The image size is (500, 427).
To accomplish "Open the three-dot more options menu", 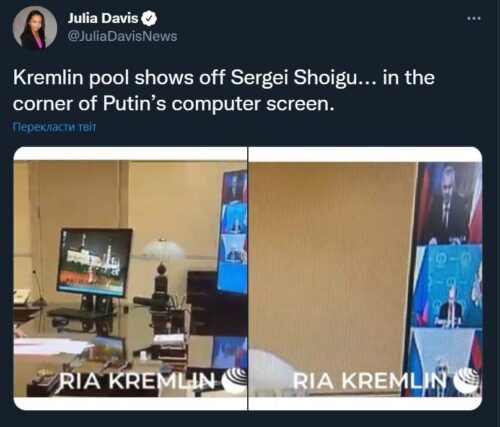I will (474, 18).
